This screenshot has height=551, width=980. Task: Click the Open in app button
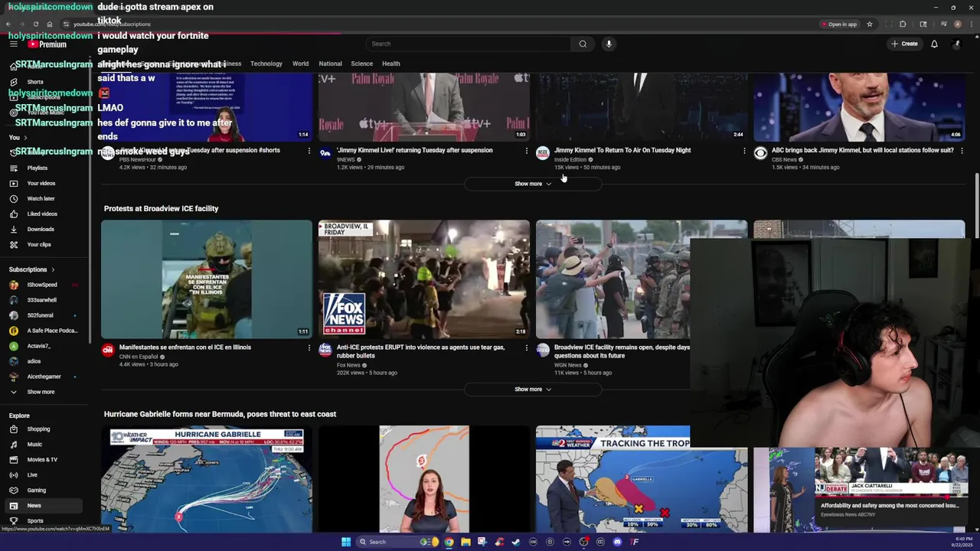(839, 24)
